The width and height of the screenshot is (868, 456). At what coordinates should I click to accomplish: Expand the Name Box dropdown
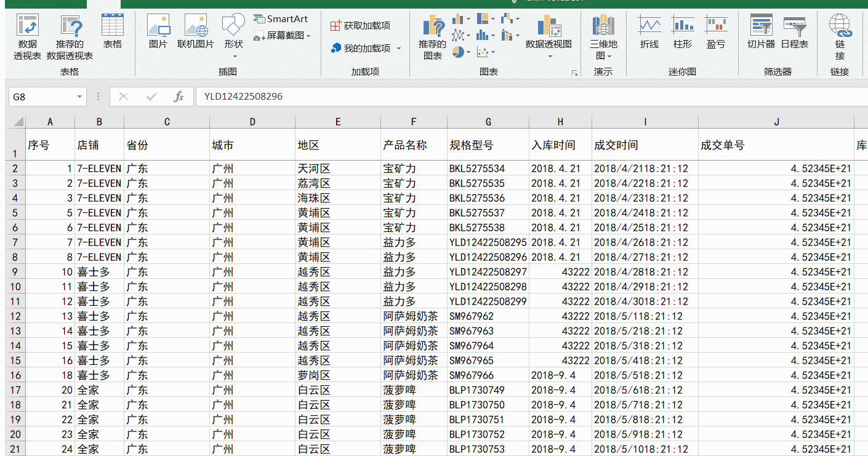[x=80, y=97]
